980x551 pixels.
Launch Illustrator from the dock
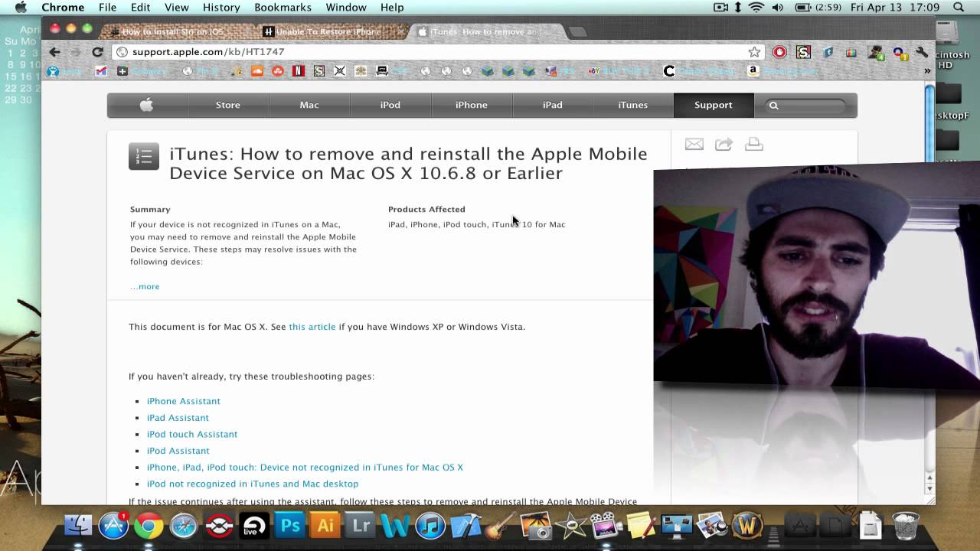(x=325, y=527)
